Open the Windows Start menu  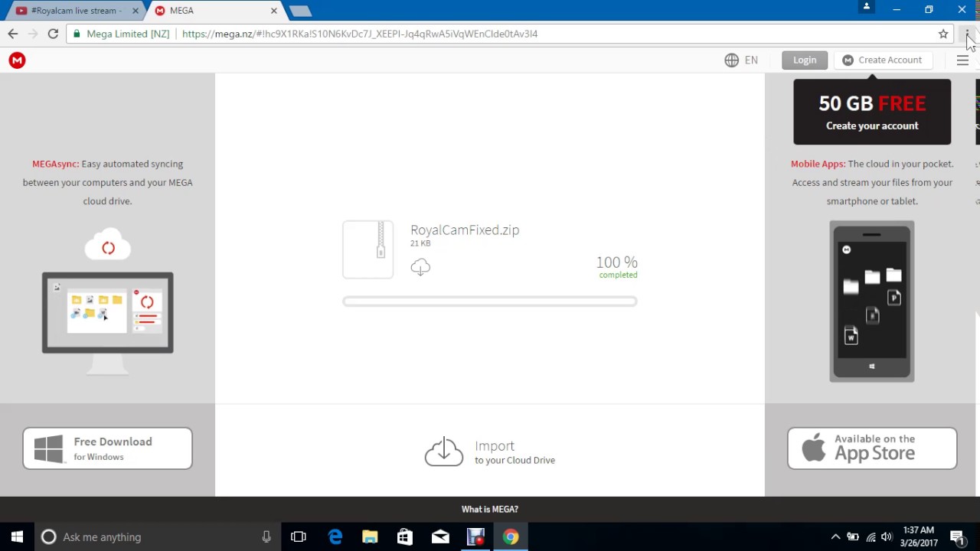17,537
